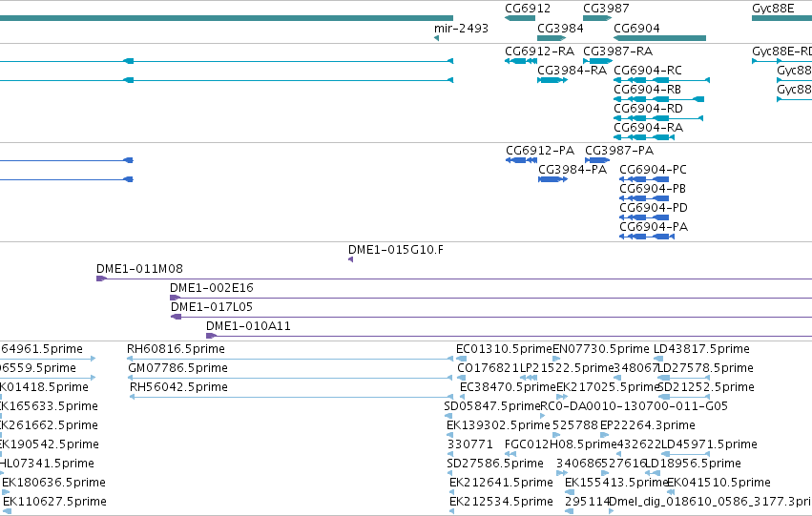Select the CG3987 gene feature

pyautogui.click(x=597, y=18)
